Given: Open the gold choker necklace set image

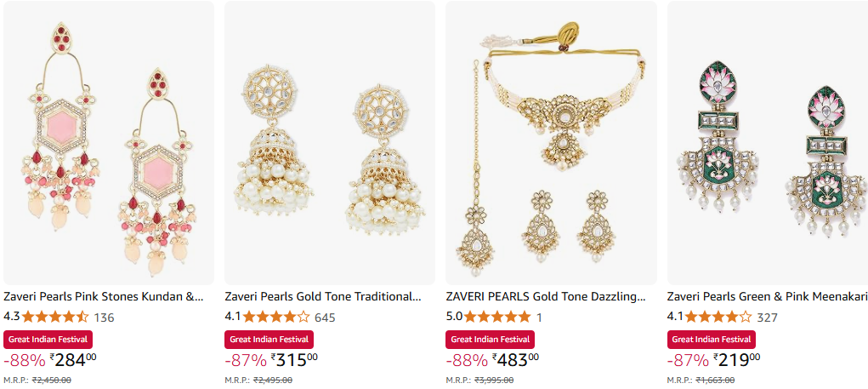Looking at the screenshot, I should (x=551, y=143).
